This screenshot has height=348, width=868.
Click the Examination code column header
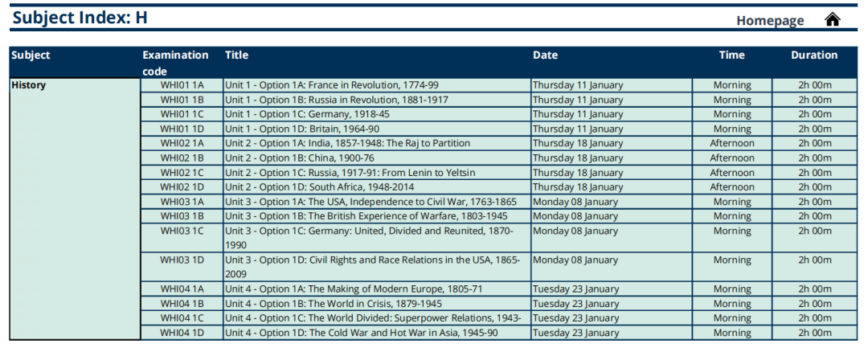175,63
